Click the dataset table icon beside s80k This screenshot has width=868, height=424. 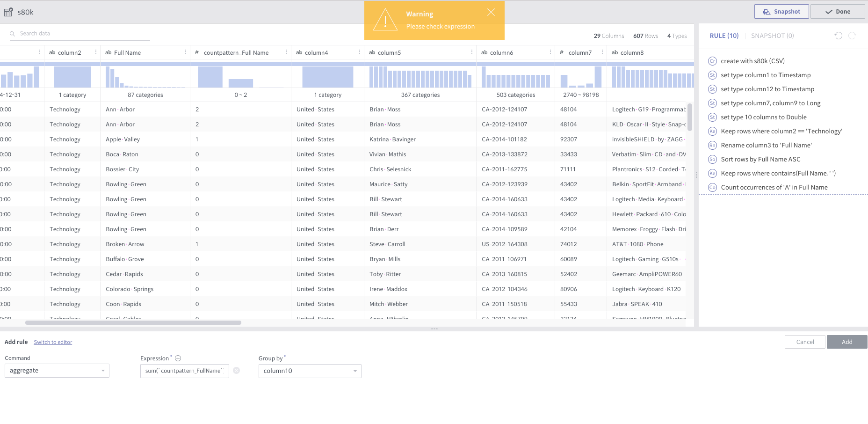8,12
